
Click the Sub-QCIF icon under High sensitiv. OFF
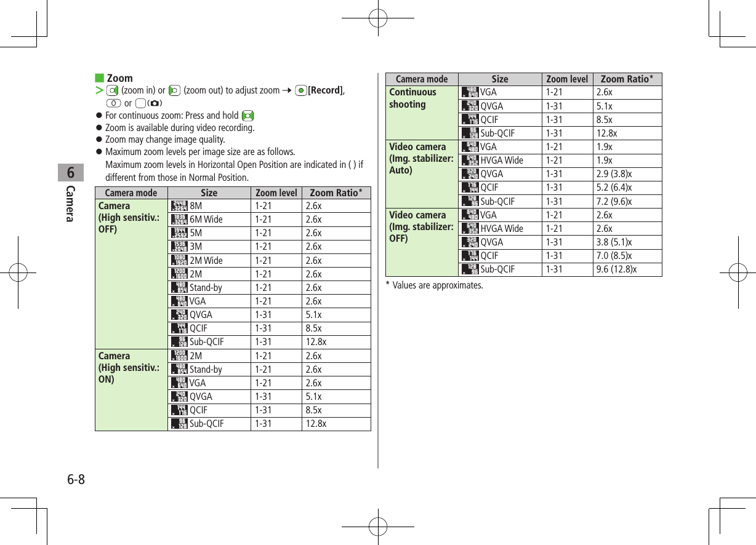point(179,342)
